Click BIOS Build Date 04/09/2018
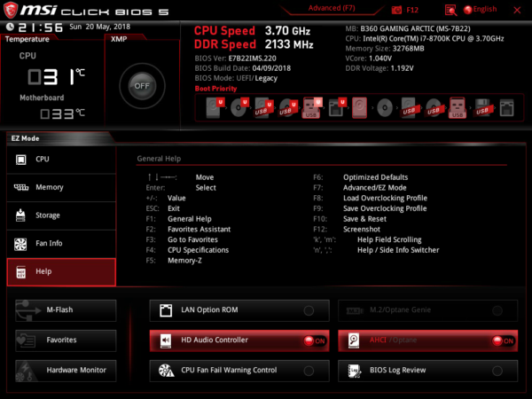This screenshot has height=399, width=532. [243, 68]
